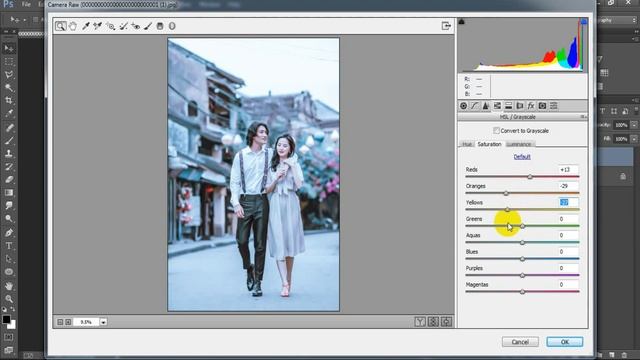Choose the Graduated Filter tool
Viewport: 640px width, 360px height.
click(x=160, y=26)
